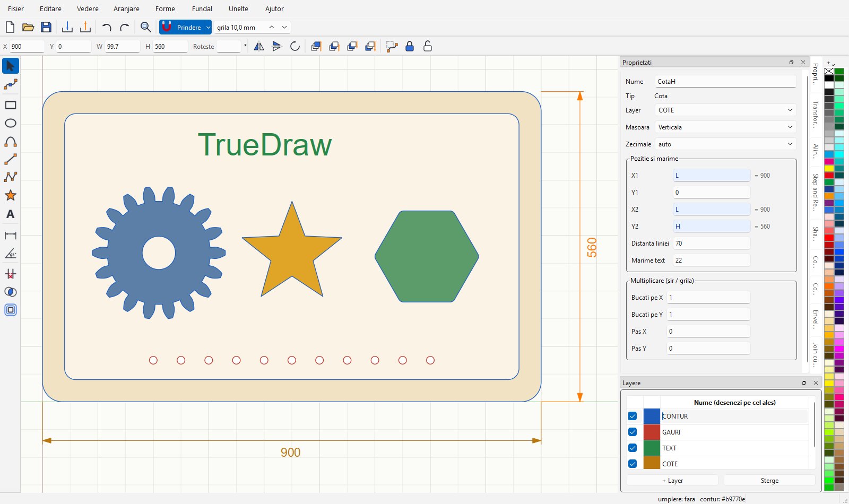Create a new document
The height and width of the screenshot is (504, 849).
pos(10,27)
